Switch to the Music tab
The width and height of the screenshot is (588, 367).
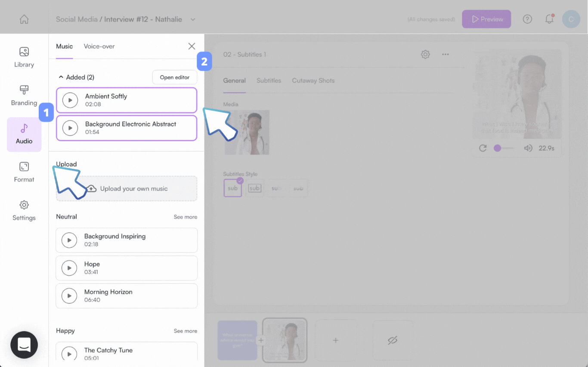click(65, 47)
